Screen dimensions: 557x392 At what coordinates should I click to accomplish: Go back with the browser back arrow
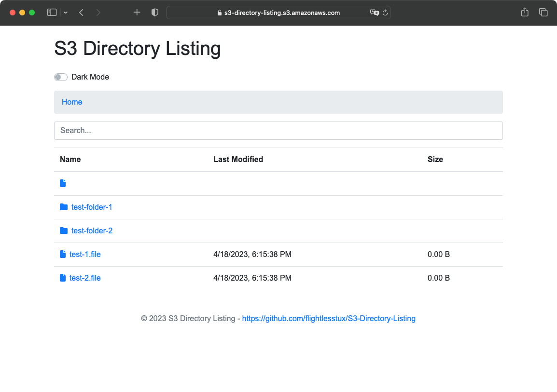tap(82, 13)
